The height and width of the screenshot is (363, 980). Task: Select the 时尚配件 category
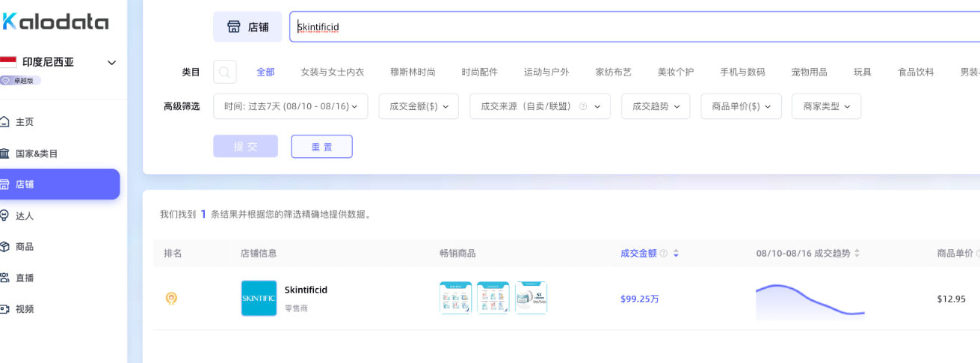(x=479, y=72)
